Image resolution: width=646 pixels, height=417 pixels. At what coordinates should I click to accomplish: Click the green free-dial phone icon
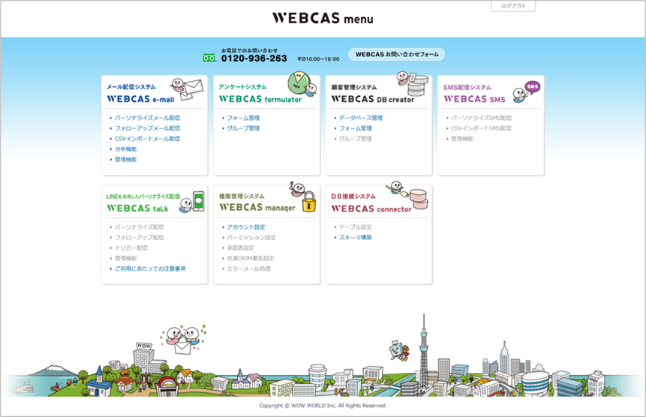(209, 58)
